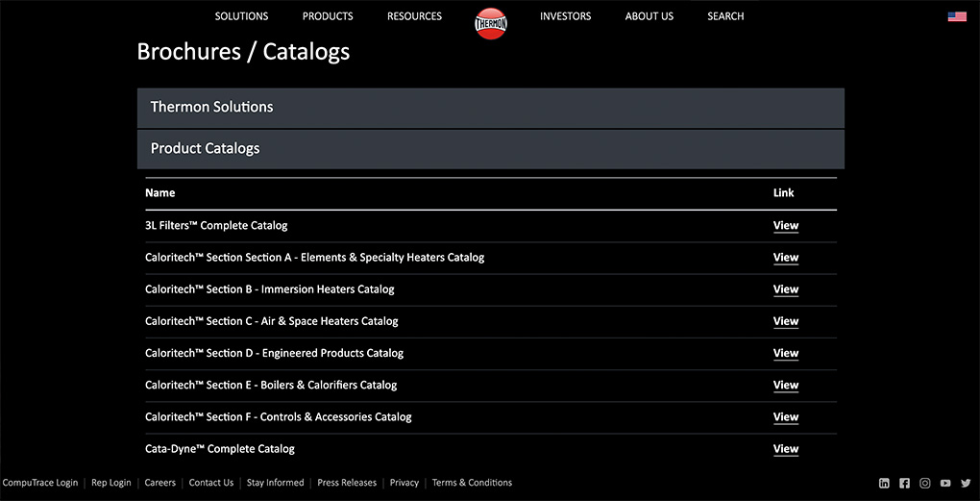The width and height of the screenshot is (980, 501).
Task: Open the Twitter icon in footer
Action: coord(966,484)
